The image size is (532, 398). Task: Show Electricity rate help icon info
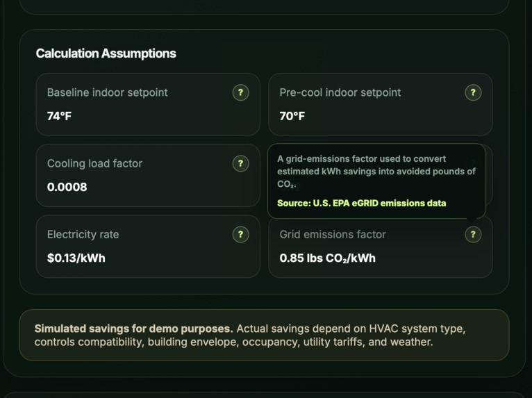tap(240, 235)
